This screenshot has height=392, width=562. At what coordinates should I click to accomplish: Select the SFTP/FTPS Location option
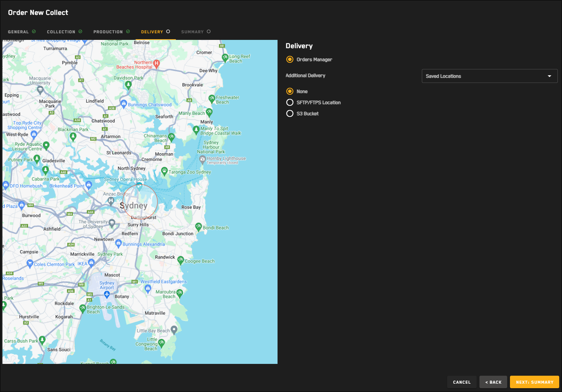point(290,103)
